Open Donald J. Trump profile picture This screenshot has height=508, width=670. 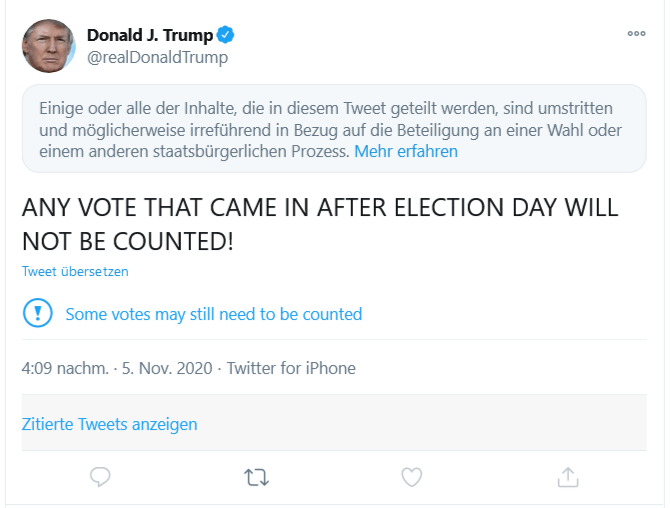click(x=48, y=46)
